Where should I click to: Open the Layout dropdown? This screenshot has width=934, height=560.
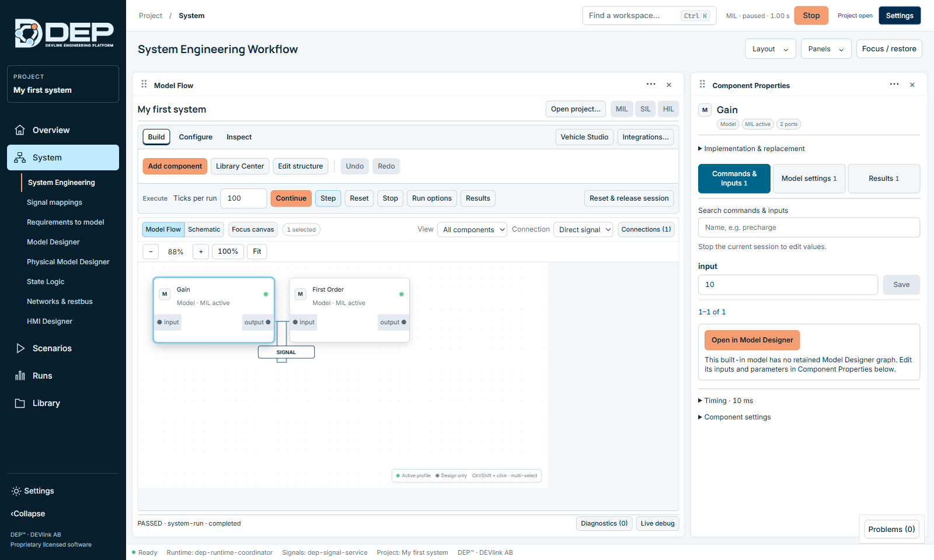(x=771, y=49)
